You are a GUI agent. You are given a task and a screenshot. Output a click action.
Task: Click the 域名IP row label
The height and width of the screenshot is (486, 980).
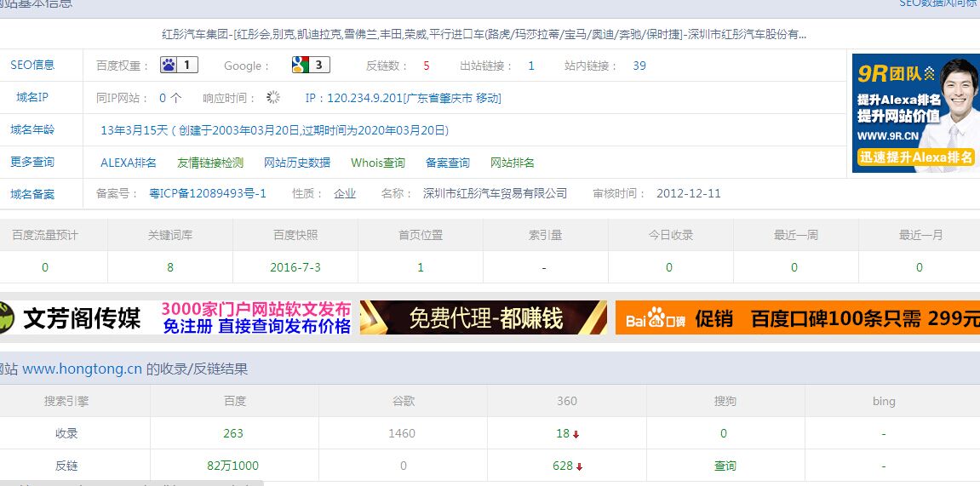tap(32, 97)
